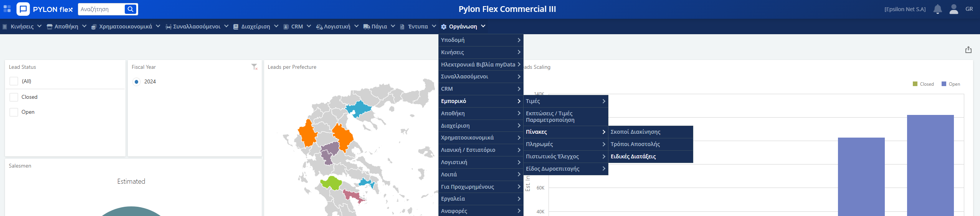Viewport: 980px width, 216px height.
Task: Expand the Αποθήκη navigation bar dropdown arrow
Action: click(x=84, y=26)
